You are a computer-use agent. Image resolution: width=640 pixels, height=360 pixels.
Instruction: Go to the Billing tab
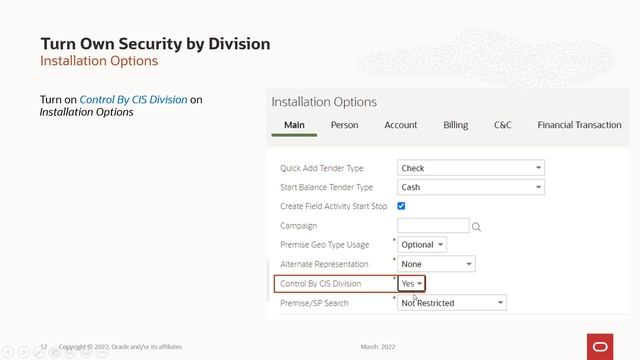click(456, 125)
